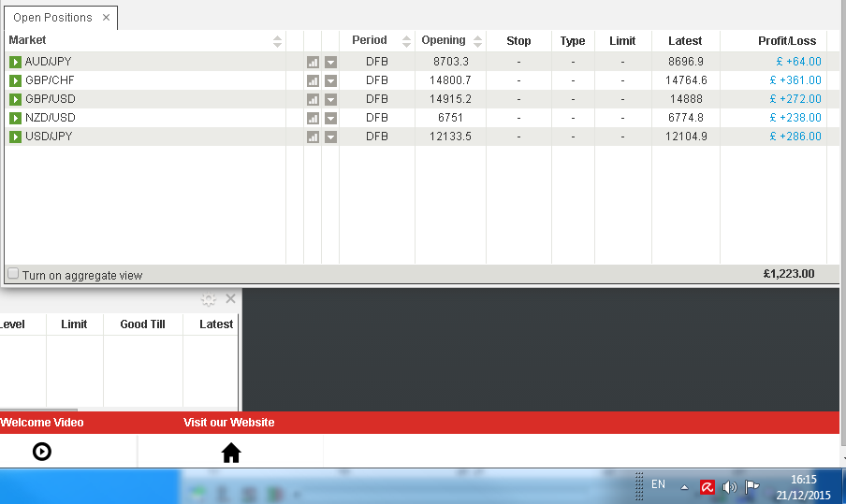The height and width of the screenshot is (504, 846).
Task: Enable the Turn on aggregate view checkbox
Action: click(13, 274)
